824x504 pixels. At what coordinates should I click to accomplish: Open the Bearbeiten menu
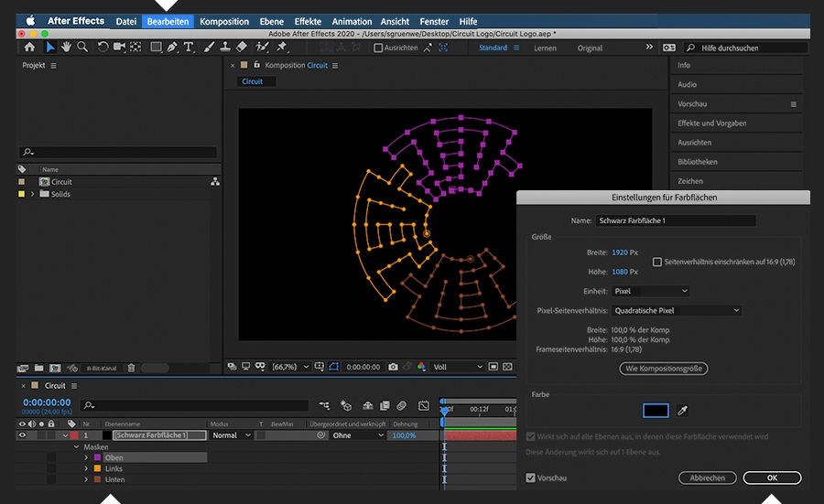pos(168,21)
